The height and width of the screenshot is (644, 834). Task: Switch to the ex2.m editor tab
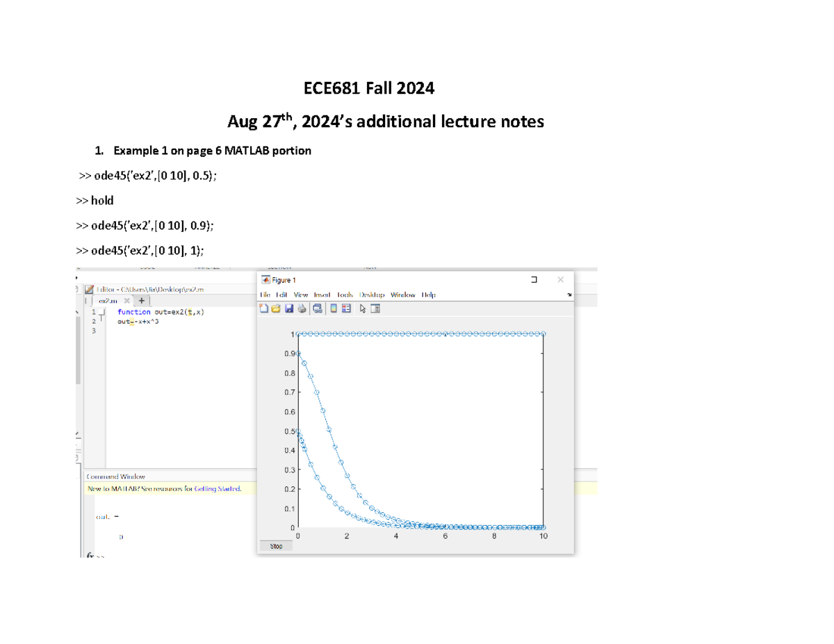click(x=108, y=300)
